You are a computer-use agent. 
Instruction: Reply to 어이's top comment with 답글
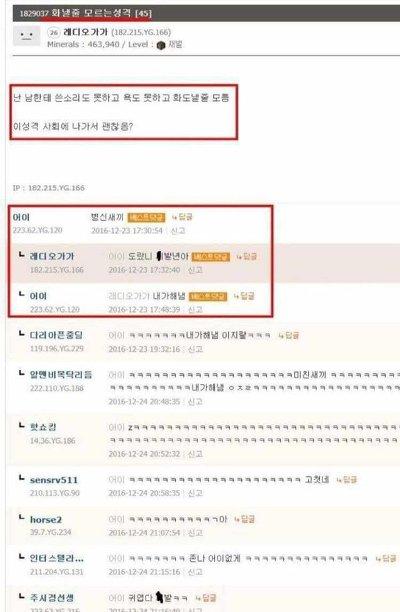pos(182,217)
